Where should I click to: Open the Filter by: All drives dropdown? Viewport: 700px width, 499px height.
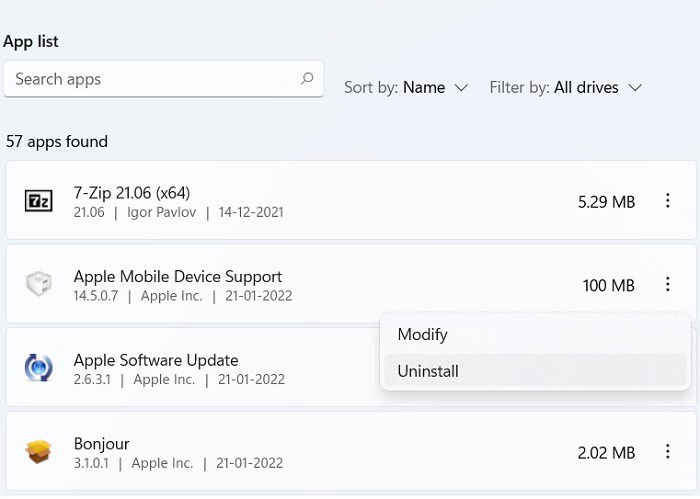click(566, 87)
